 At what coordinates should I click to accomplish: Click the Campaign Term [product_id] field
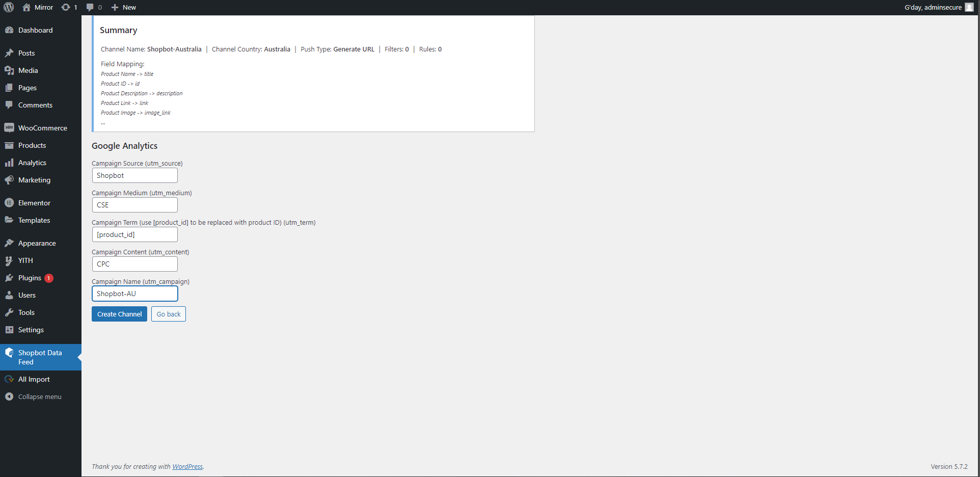click(x=134, y=234)
